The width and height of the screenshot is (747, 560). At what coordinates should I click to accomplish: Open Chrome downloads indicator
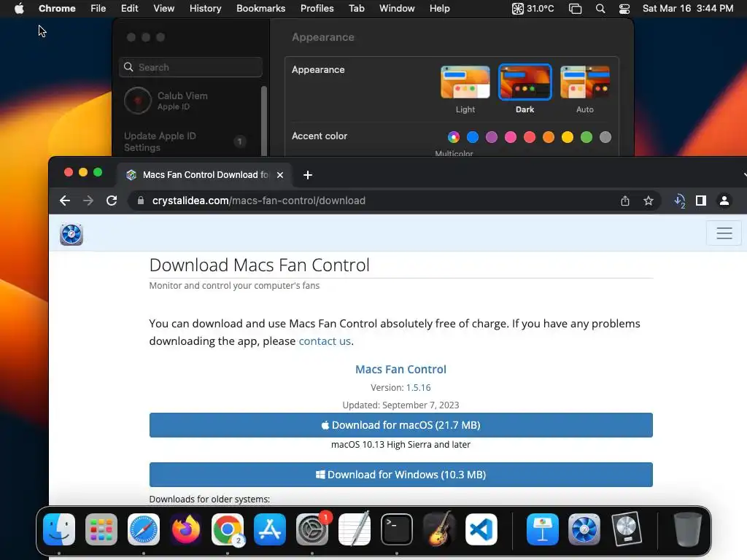pos(680,201)
